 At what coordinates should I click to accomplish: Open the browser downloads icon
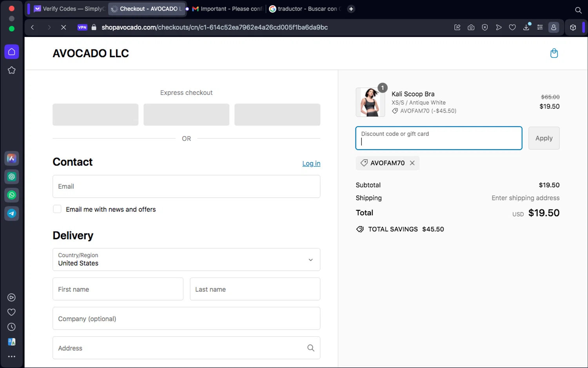point(526,27)
